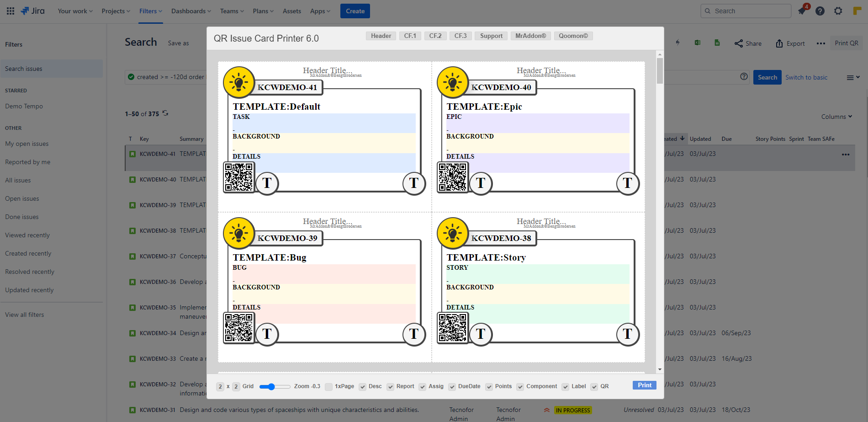Open the Columns dropdown
Viewport: 868px width, 422px height.
click(836, 117)
